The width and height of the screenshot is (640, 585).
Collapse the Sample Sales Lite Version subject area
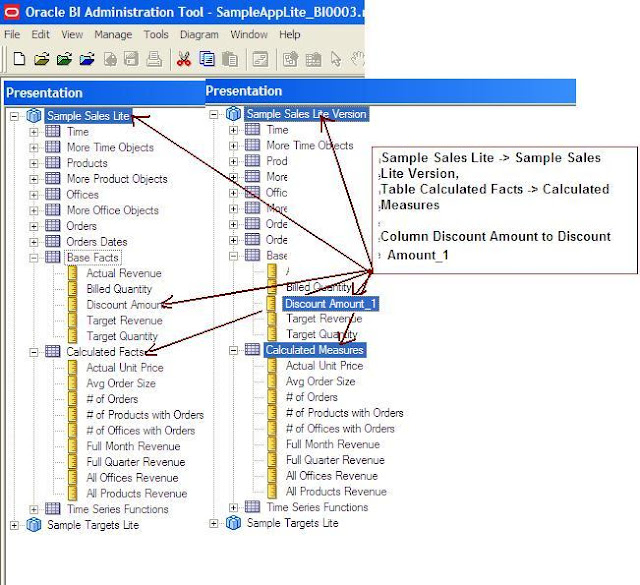click(214, 115)
